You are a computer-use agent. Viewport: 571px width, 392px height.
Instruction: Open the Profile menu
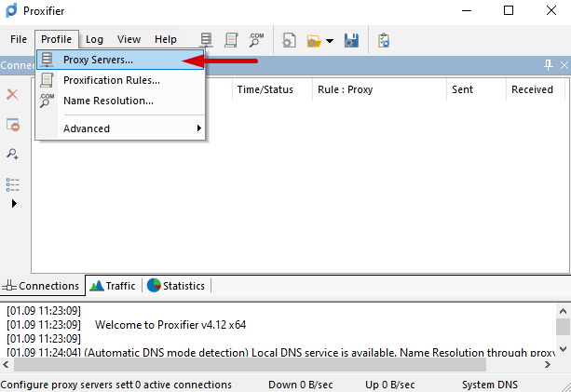[57, 39]
